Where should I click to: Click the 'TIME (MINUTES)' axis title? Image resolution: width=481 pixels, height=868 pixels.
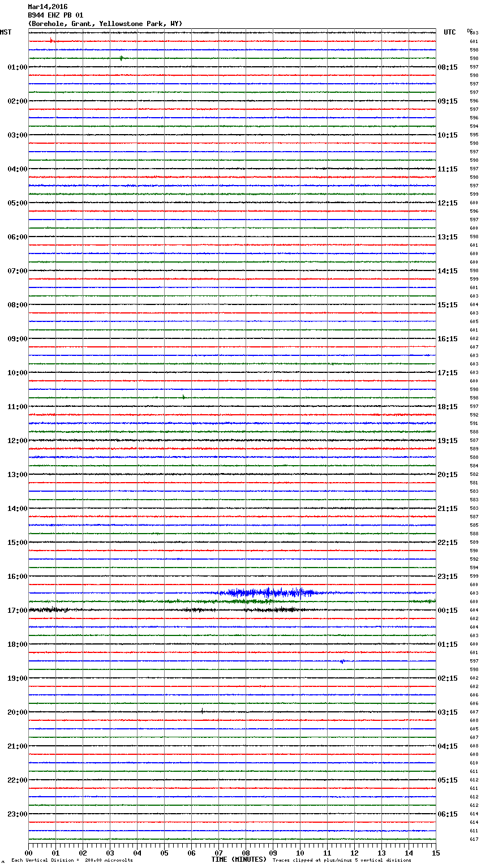pyautogui.click(x=239, y=860)
